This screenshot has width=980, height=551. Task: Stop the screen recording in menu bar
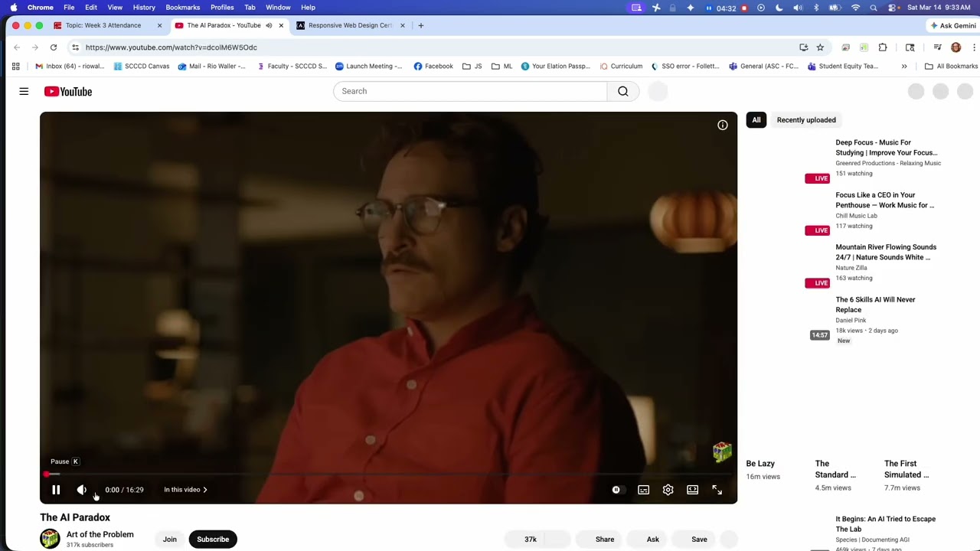[x=744, y=8]
